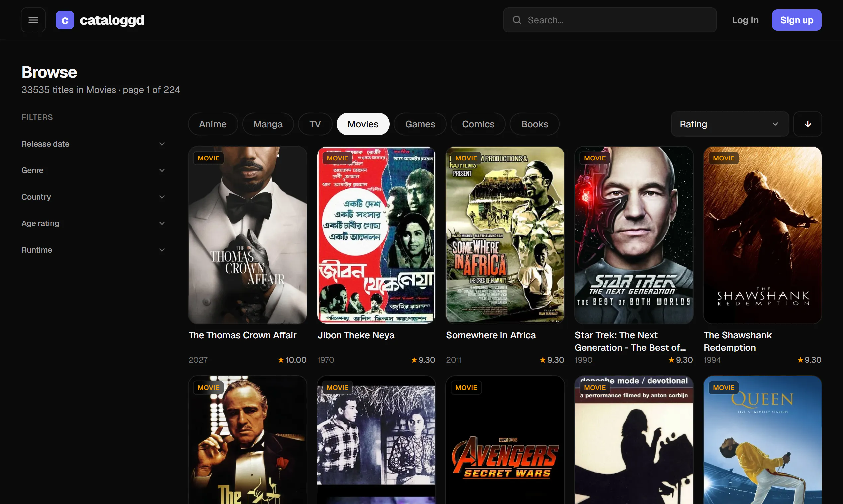Click MOVIE badge on Avengers Secret Wars
The width and height of the screenshot is (843, 504).
466,388
